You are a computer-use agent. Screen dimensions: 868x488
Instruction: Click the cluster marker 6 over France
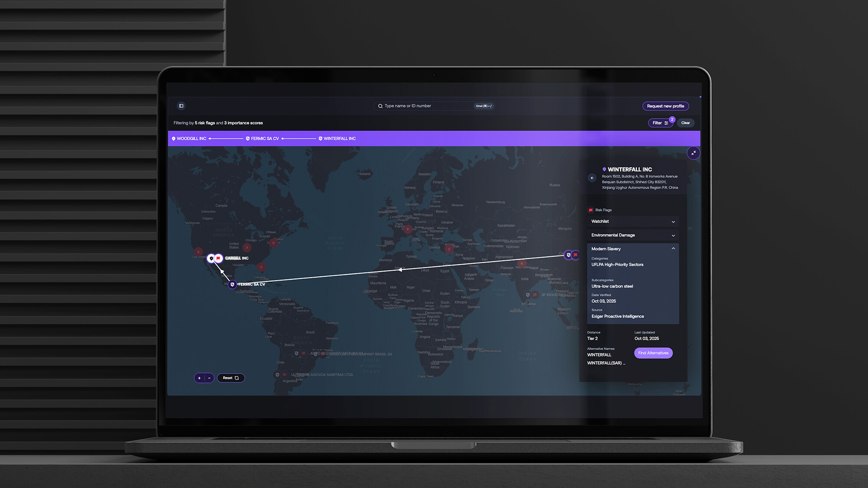[408, 229]
